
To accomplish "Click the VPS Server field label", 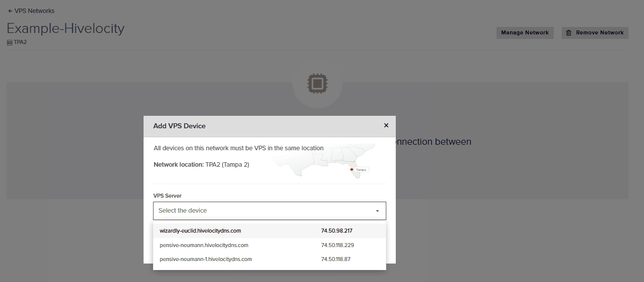I will click(167, 196).
